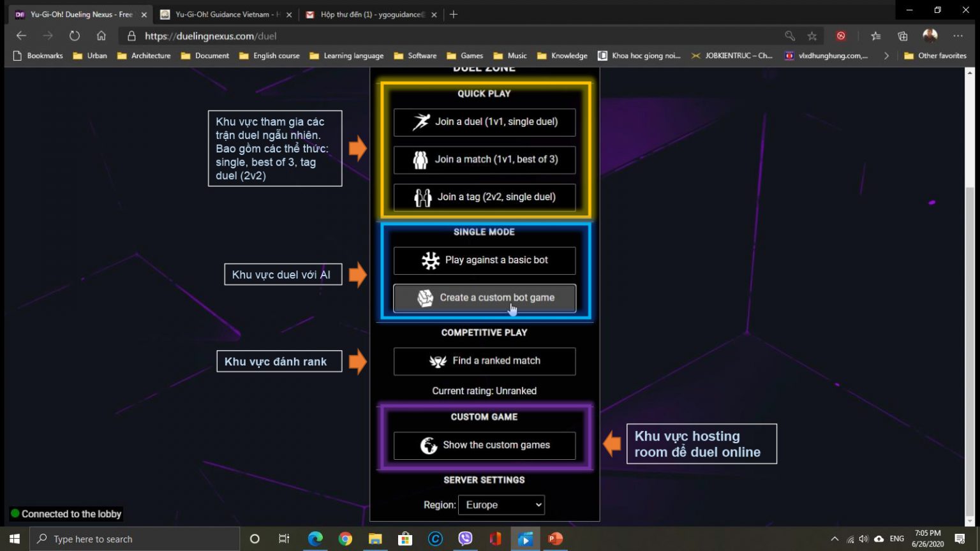
Task: Open Viber from the taskbar
Action: coord(465,539)
